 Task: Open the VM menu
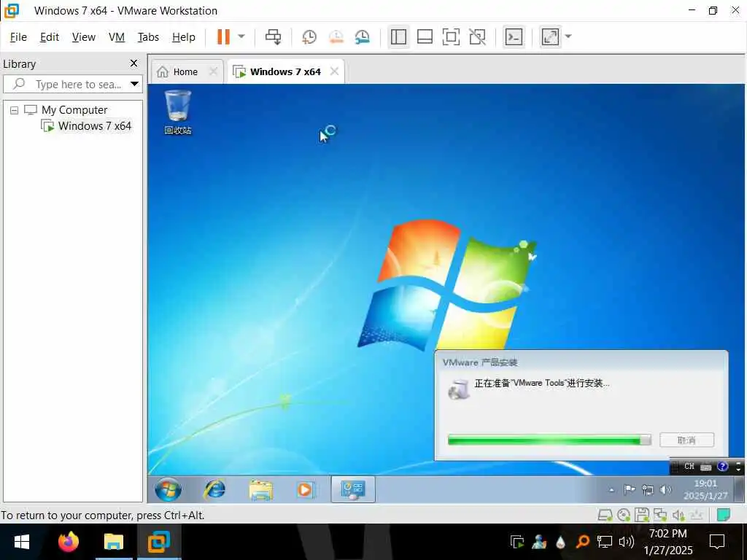(117, 37)
